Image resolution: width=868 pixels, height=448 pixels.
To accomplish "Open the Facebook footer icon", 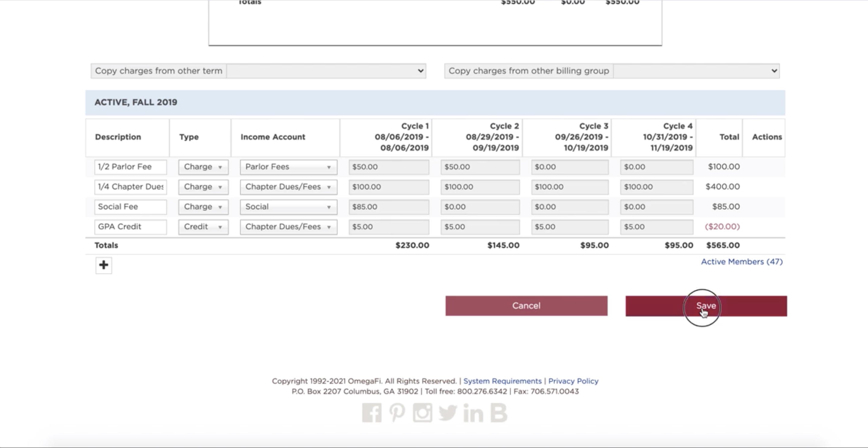I will [x=372, y=413].
